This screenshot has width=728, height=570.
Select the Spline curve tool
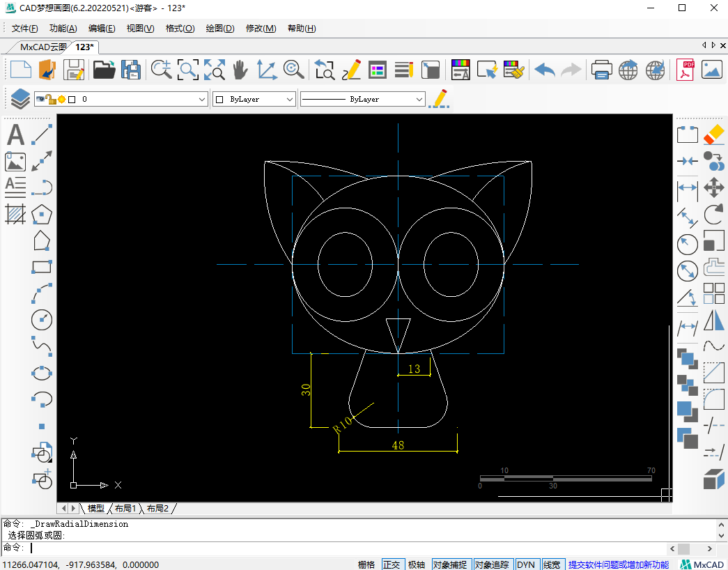coord(42,346)
